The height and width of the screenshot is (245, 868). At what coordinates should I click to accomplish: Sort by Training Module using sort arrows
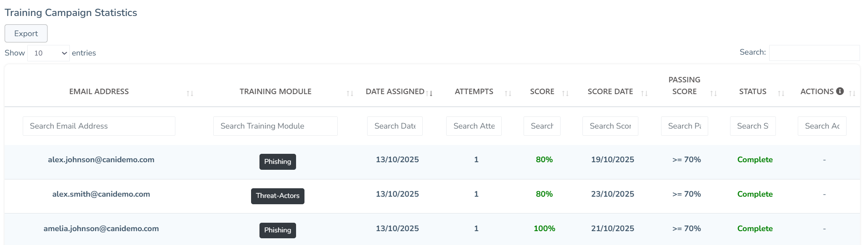pyautogui.click(x=349, y=93)
